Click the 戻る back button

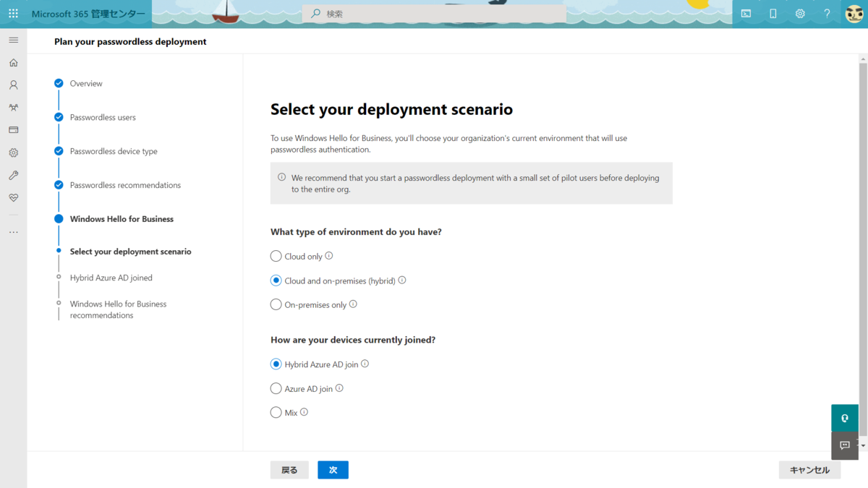(289, 470)
